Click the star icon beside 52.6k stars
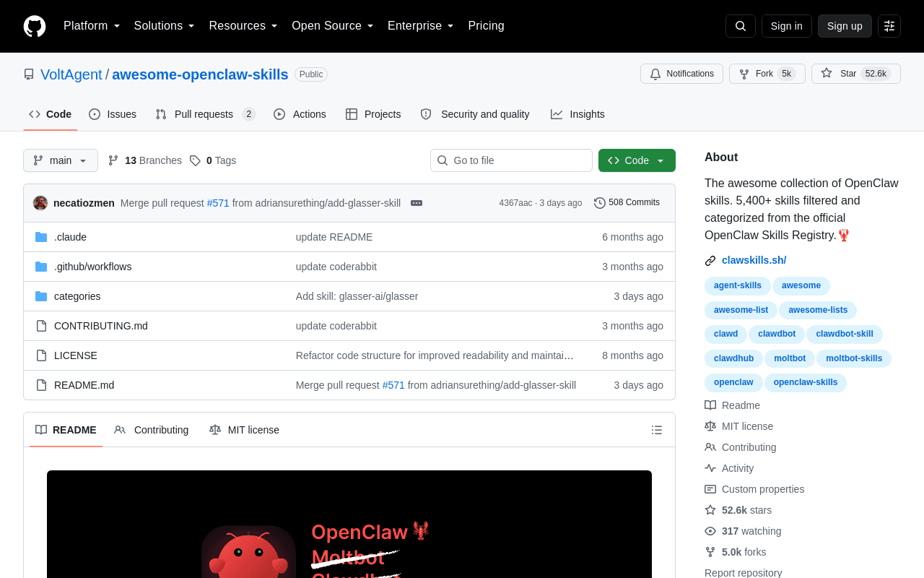Screen dimensions: 924x578 coord(710,510)
